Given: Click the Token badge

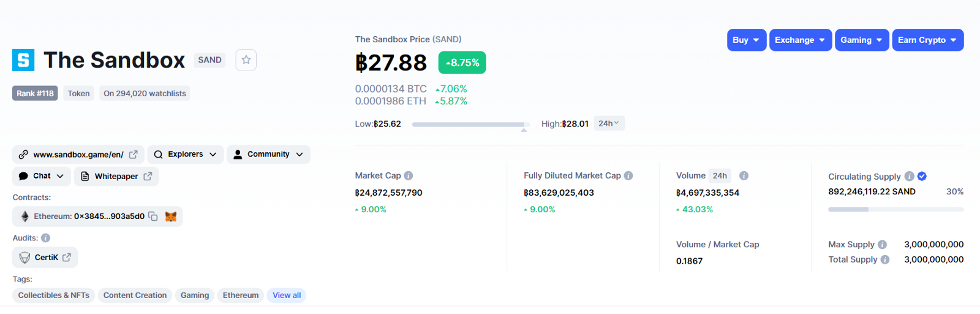Looking at the screenshot, I should (78, 93).
